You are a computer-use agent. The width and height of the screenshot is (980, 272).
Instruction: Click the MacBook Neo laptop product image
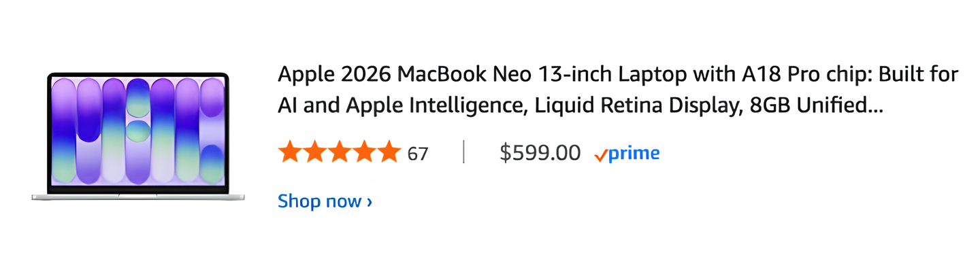click(x=138, y=136)
